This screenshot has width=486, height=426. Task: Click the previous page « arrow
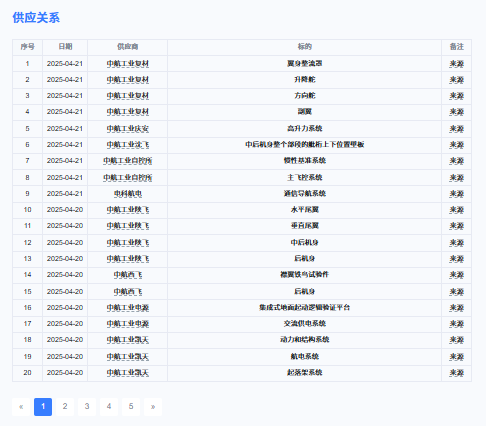[x=21, y=407]
